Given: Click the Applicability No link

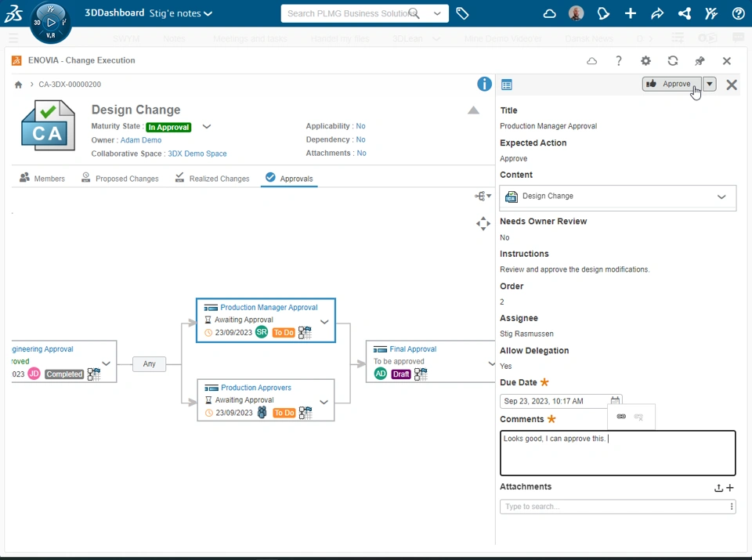Looking at the screenshot, I should coord(360,126).
